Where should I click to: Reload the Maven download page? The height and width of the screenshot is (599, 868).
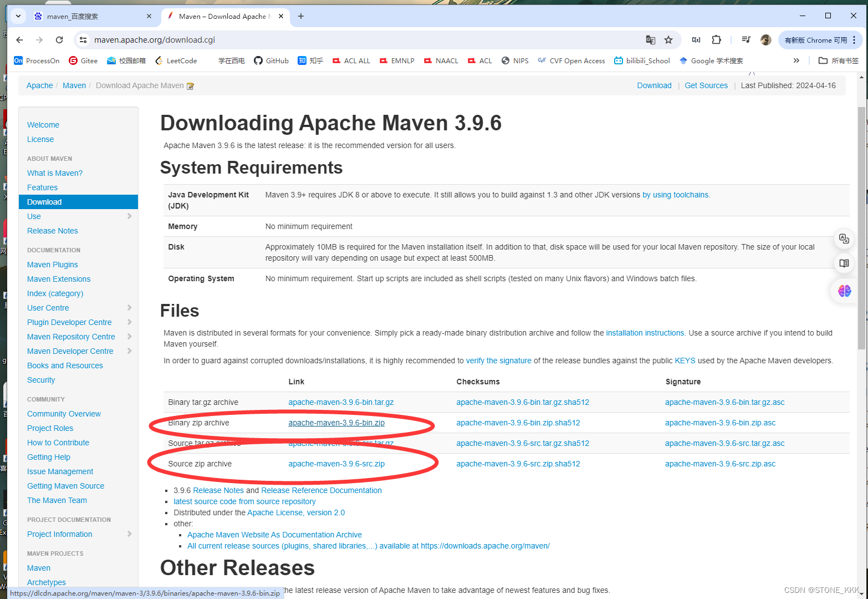[59, 40]
